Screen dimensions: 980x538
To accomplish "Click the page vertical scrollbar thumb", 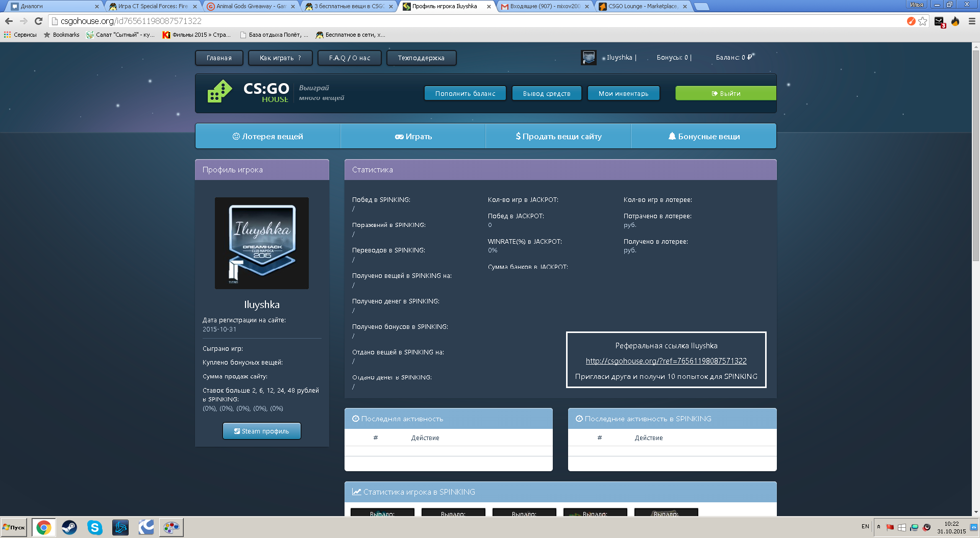I will click(x=975, y=156).
